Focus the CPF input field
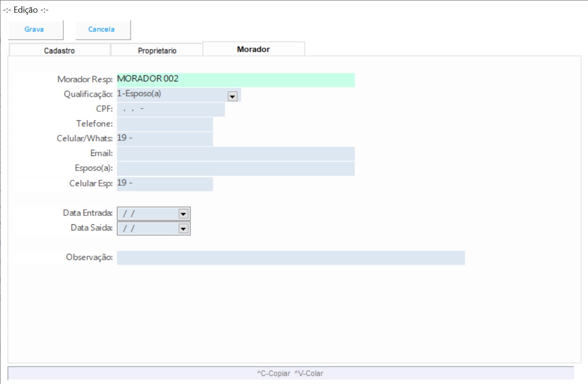Screen dimensions: 588x384 (x=171, y=110)
